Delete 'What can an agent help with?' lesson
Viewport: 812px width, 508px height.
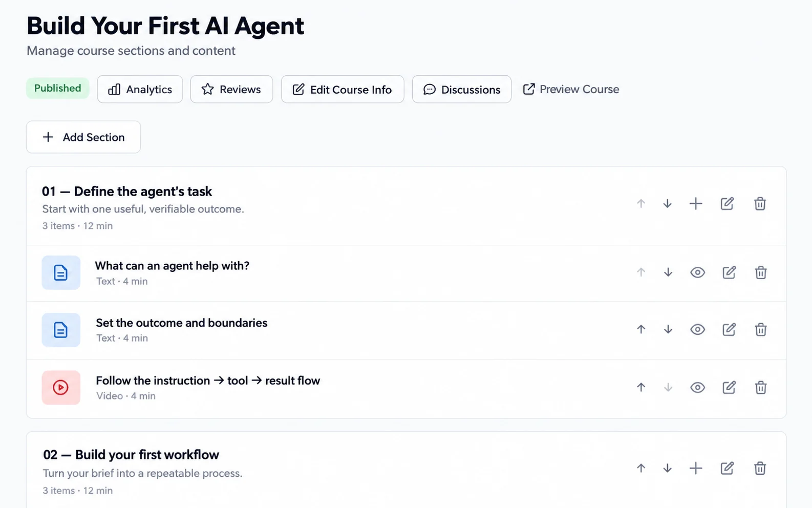coord(761,272)
